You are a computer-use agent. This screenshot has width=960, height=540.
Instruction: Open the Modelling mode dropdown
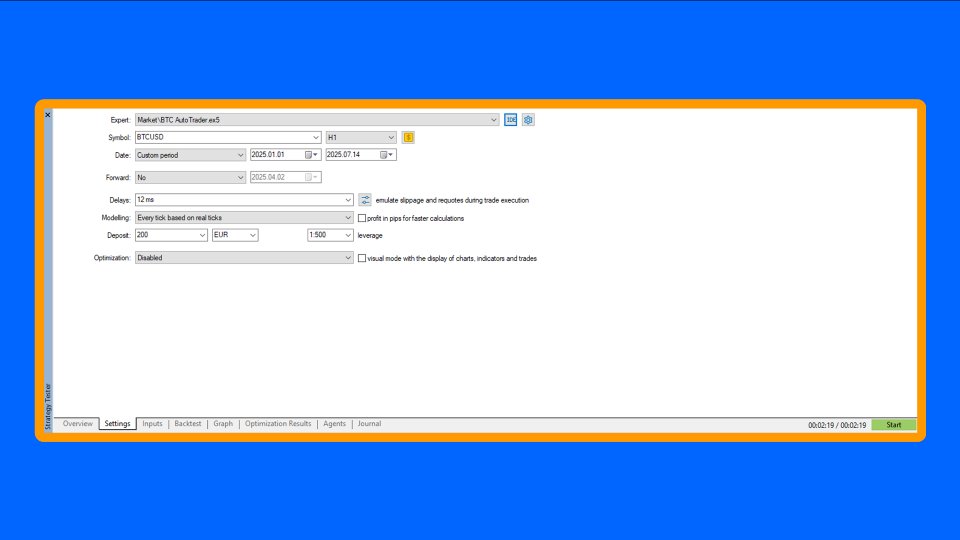tap(244, 218)
